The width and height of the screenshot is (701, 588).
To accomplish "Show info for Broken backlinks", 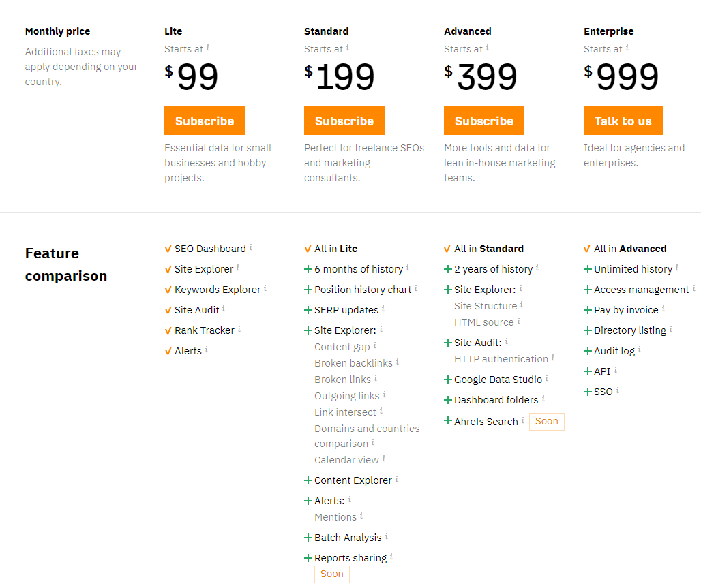I will (398, 362).
